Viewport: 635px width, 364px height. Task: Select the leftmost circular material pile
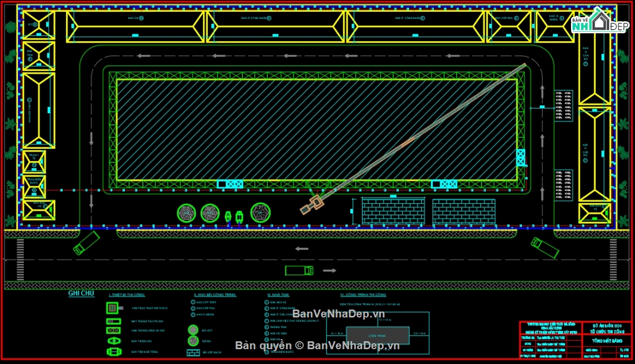tap(186, 213)
